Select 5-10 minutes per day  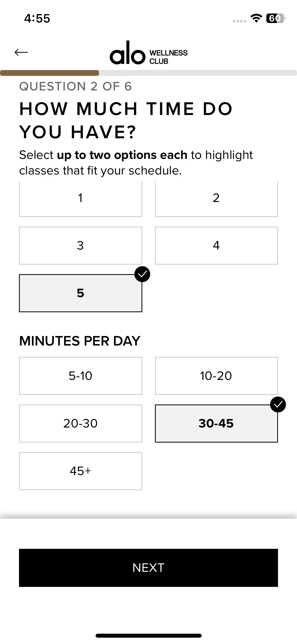pyautogui.click(x=81, y=376)
